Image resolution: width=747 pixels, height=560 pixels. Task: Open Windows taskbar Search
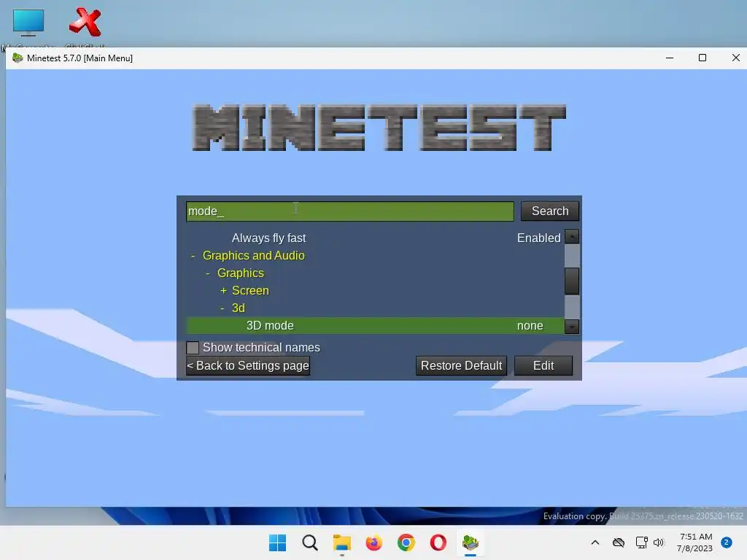coord(309,542)
